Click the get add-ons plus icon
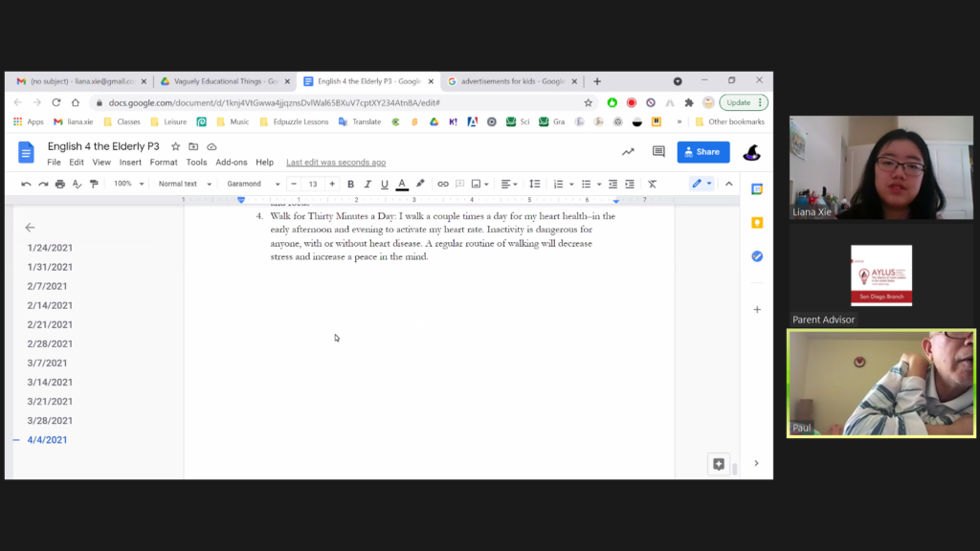Viewport: 980px width, 551px height. (x=757, y=309)
